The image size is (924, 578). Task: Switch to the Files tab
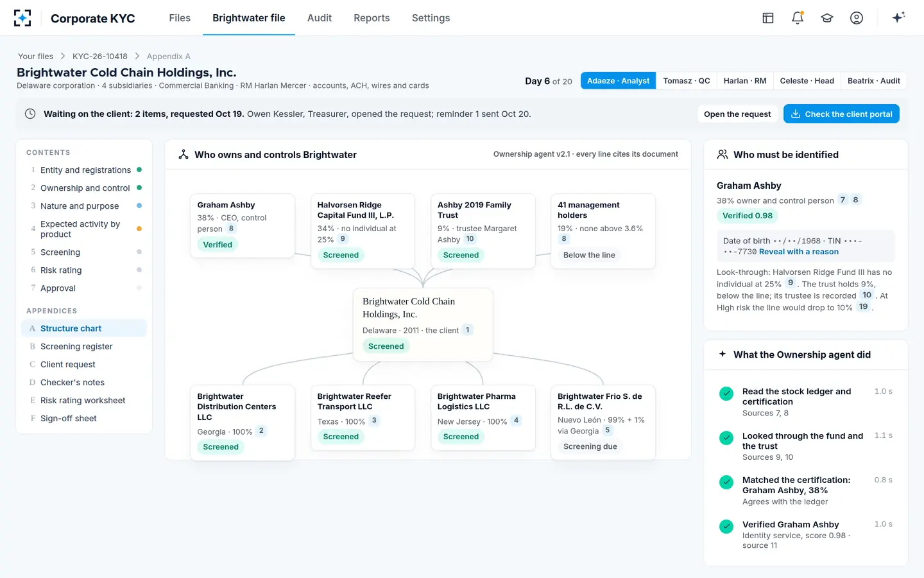[180, 18]
